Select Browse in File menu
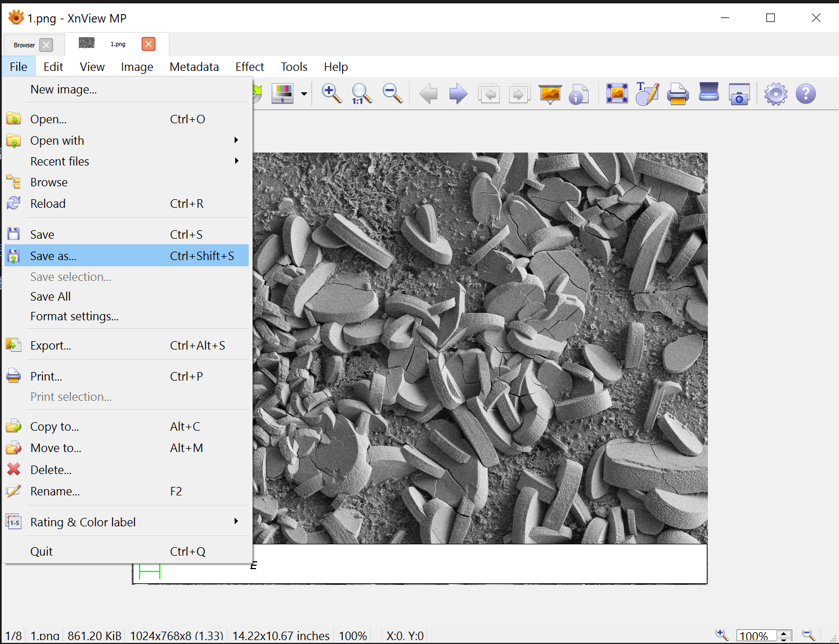The height and width of the screenshot is (644, 839). (127, 182)
